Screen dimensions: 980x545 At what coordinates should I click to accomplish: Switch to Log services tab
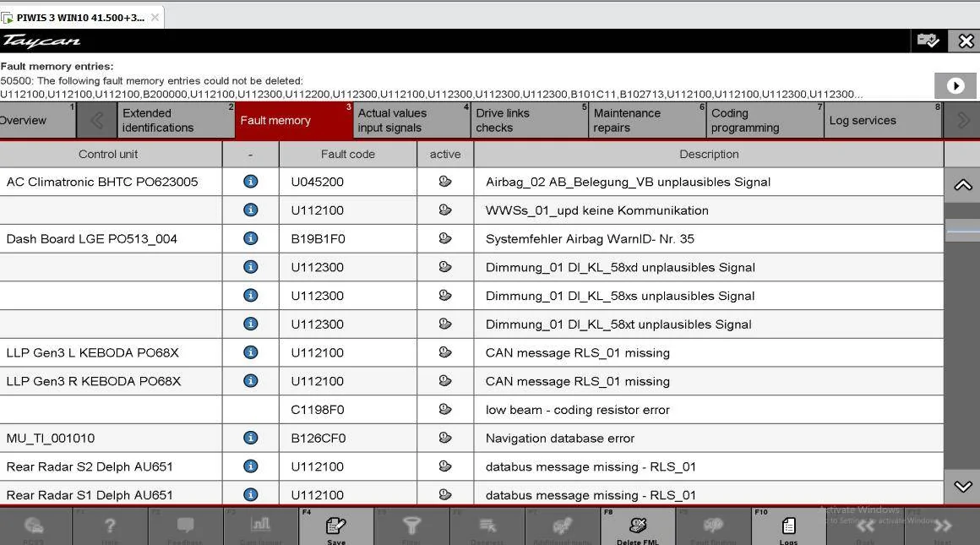pos(883,120)
